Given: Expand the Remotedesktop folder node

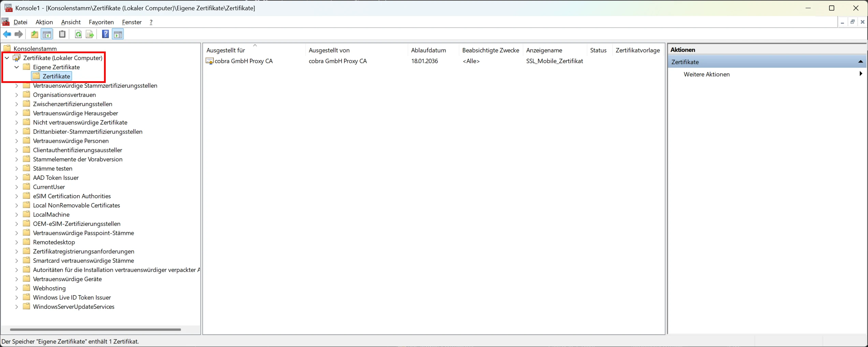Looking at the screenshot, I should point(16,242).
